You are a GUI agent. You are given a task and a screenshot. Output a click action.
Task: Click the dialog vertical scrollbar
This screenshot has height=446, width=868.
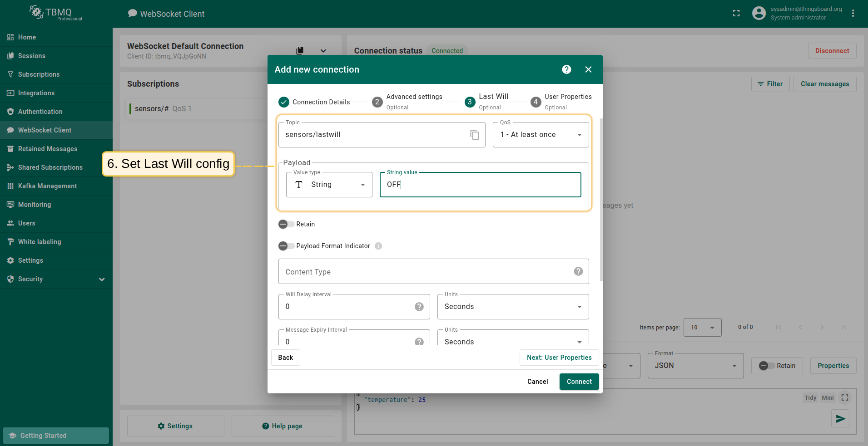(x=601, y=200)
